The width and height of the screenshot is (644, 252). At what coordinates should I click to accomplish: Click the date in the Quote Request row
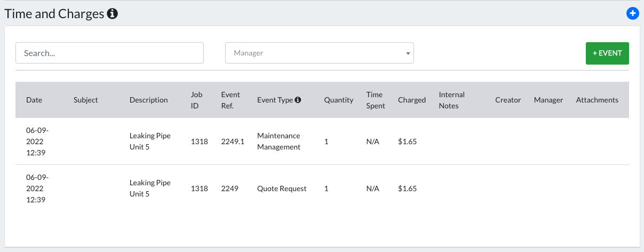[37, 188]
